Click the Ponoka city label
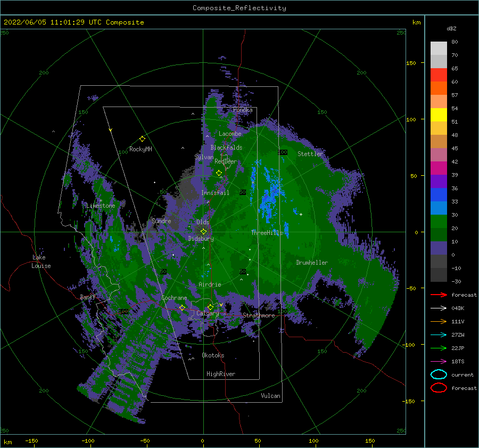 [243, 110]
